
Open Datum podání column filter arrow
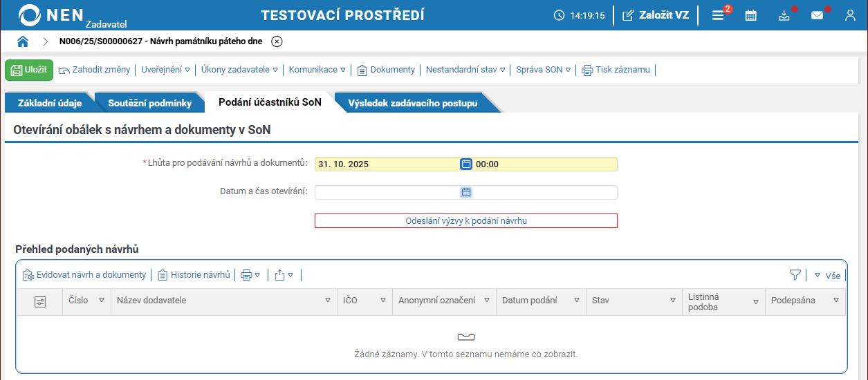[x=576, y=301]
